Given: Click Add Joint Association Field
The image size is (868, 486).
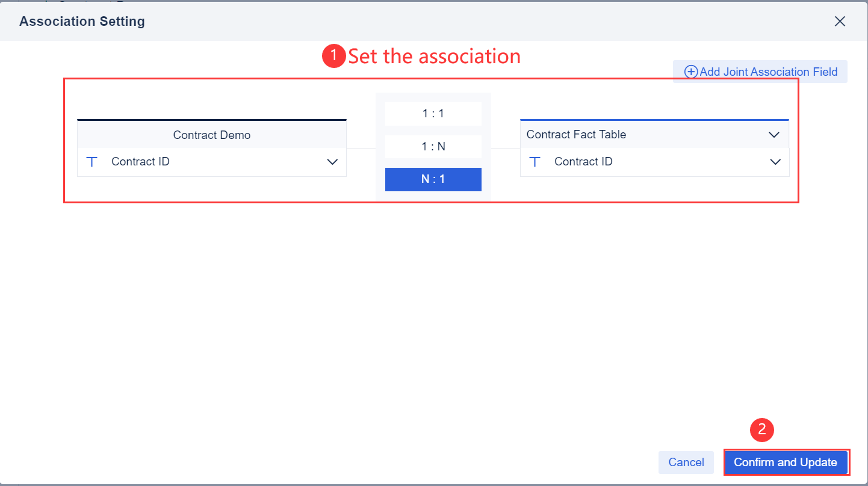Looking at the screenshot, I should pos(760,71).
